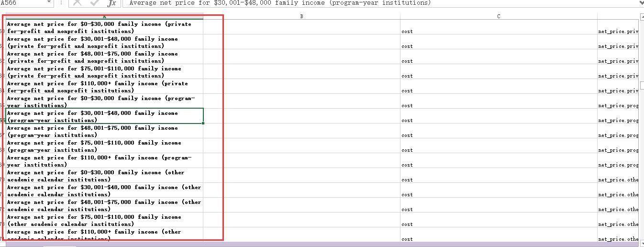Select cell '$48,001-$75,000 family income (program-year institutions)'
This screenshot has height=247, width=644.
pyautogui.click(x=104, y=131)
